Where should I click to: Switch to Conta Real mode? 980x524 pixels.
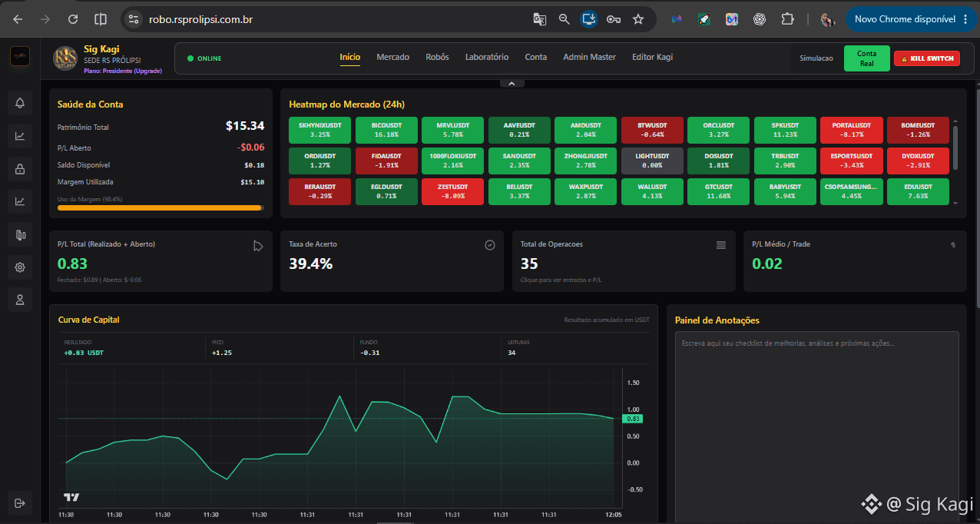click(866, 58)
